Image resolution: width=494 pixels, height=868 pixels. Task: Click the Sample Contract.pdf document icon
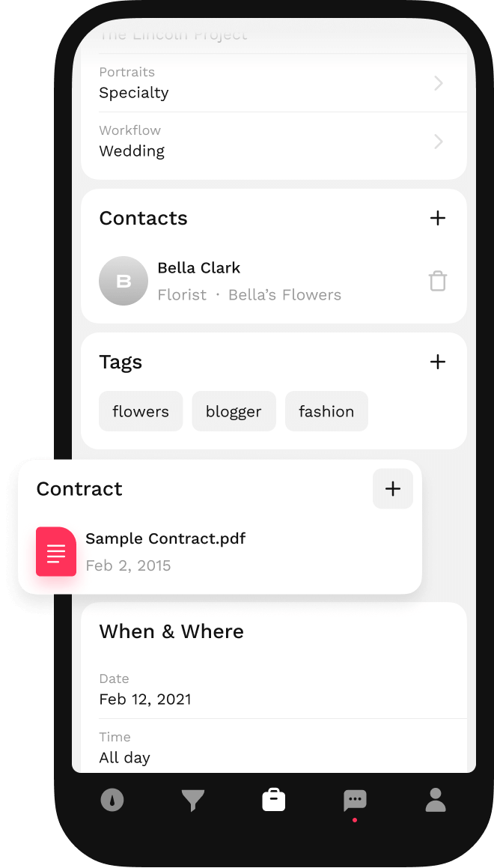point(56,552)
